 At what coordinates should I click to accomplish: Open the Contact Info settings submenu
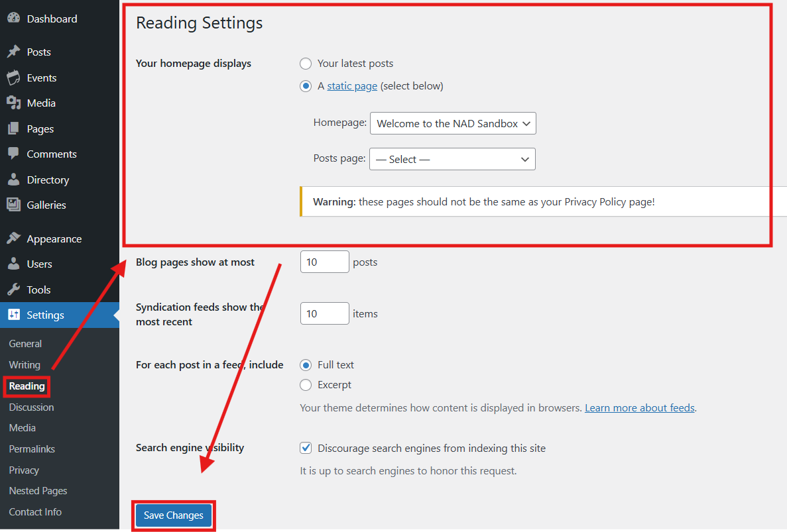click(x=35, y=512)
